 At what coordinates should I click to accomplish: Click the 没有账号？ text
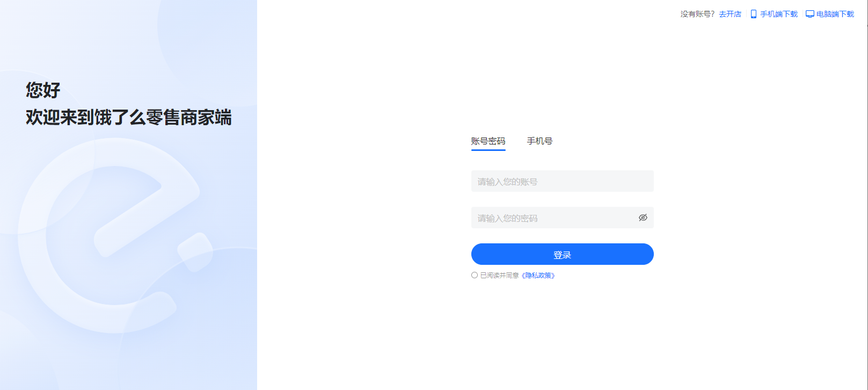tap(698, 14)
